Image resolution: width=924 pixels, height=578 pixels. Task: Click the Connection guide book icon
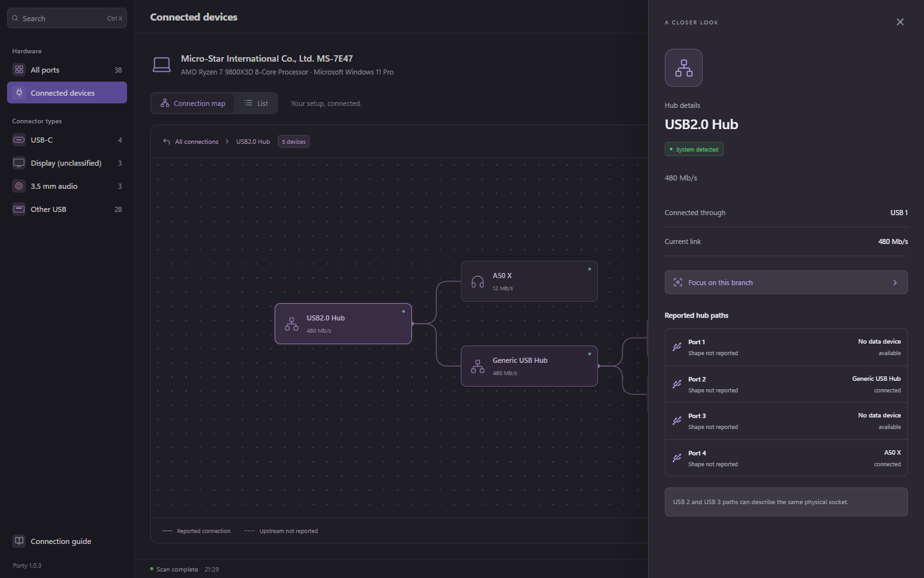point(19,541)
